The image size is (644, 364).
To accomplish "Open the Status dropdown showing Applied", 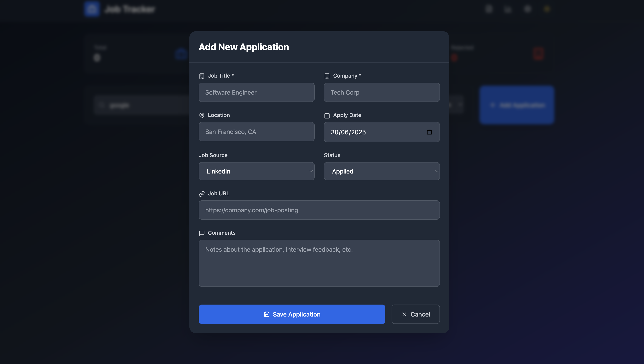I will coord(382,171).
